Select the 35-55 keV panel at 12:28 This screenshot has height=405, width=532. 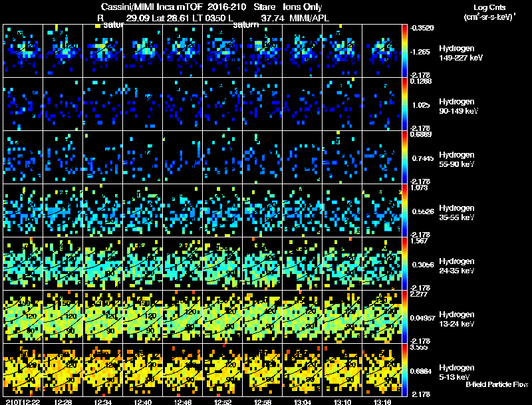pos(63,210)
